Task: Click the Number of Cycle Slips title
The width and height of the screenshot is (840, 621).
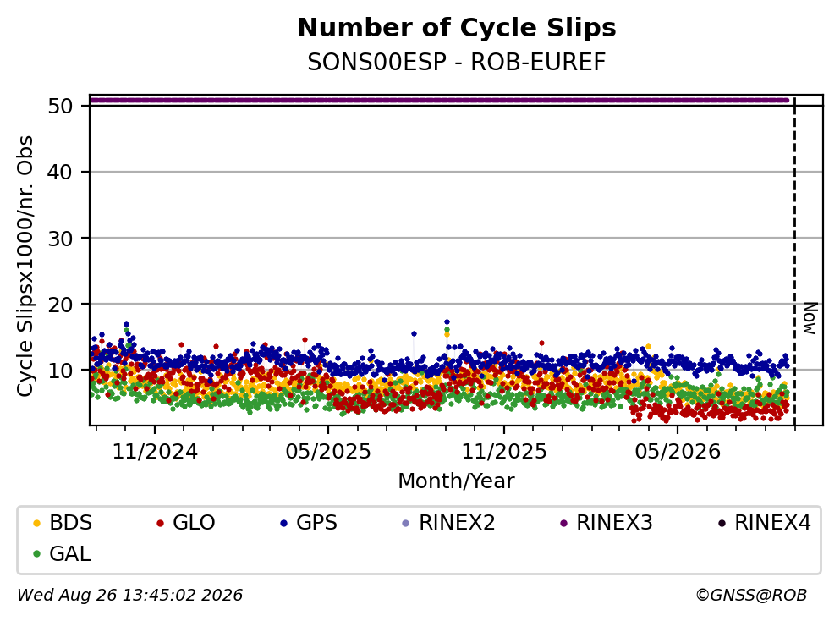Action: point(457,28)
